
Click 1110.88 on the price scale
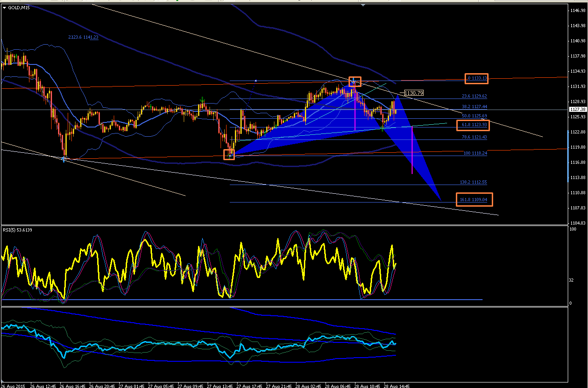click(578, 193)
